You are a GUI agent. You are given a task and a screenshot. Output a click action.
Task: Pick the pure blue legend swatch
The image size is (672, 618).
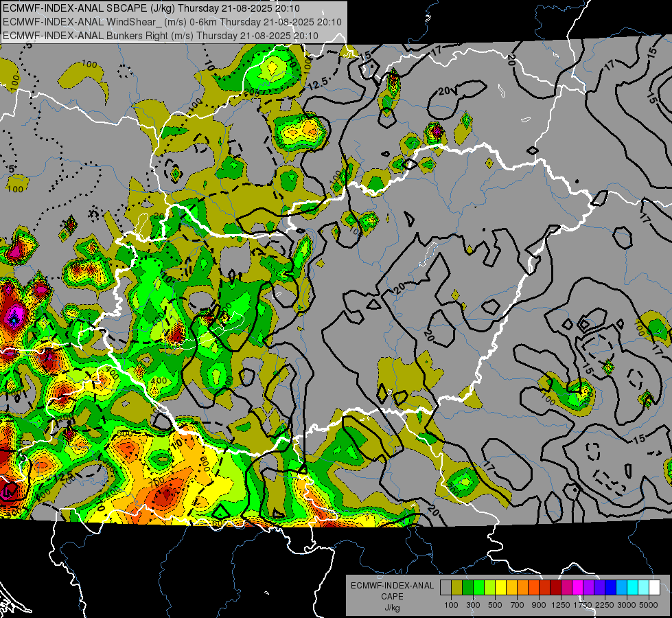pos(611,587)
